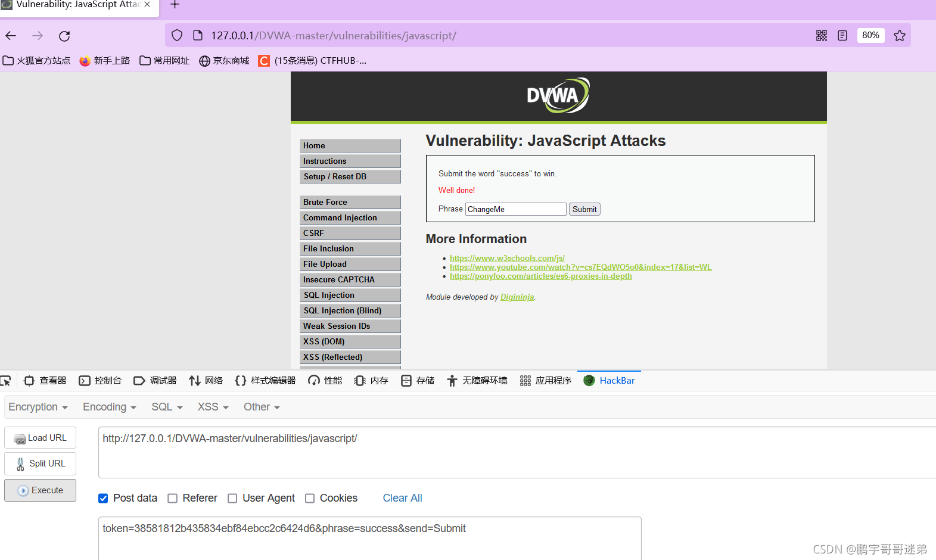This screenshot has width=936, height=560.
Task: Enable the Referer checkbox
Action: 172,498
